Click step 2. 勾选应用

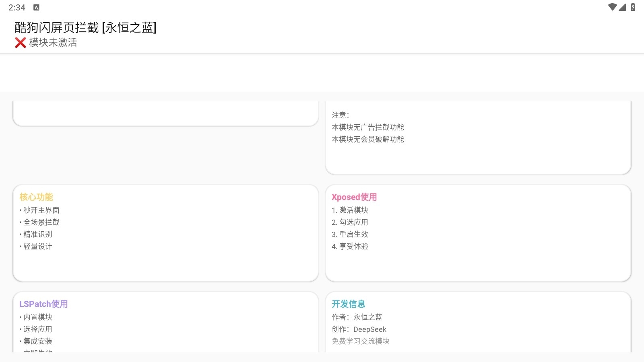point(350,222)
